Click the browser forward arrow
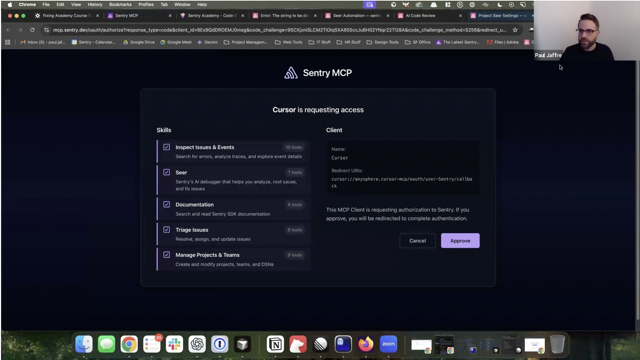Image resolution: width=640 pixels, height=360 pixels. (20, 30)
